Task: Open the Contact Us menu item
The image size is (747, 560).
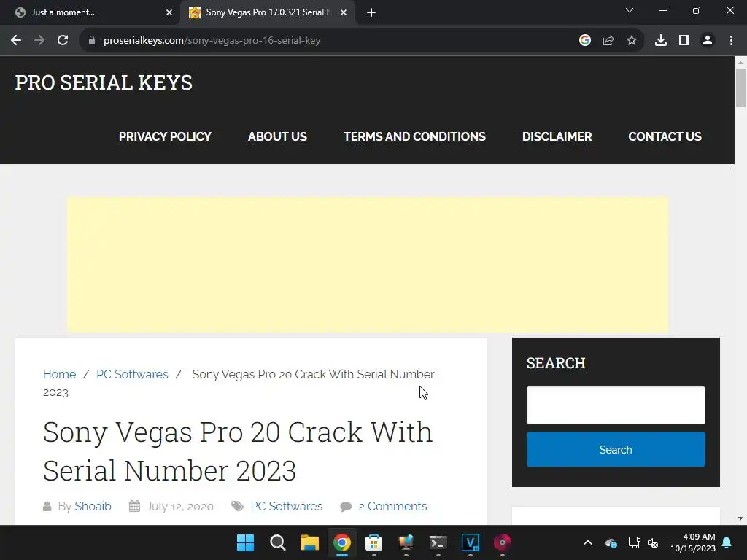Action: click(665, 136)
